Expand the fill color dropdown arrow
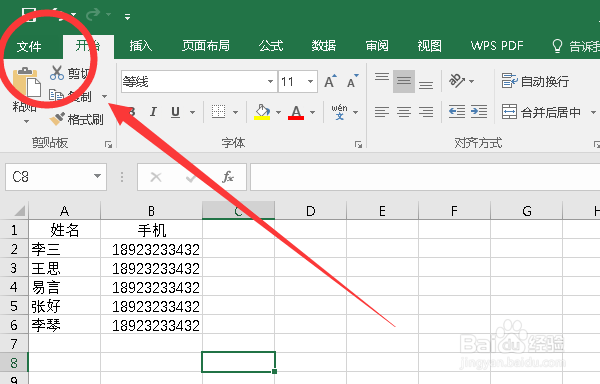The height and width of the screenshot is (384, 600). coord(278,112)
